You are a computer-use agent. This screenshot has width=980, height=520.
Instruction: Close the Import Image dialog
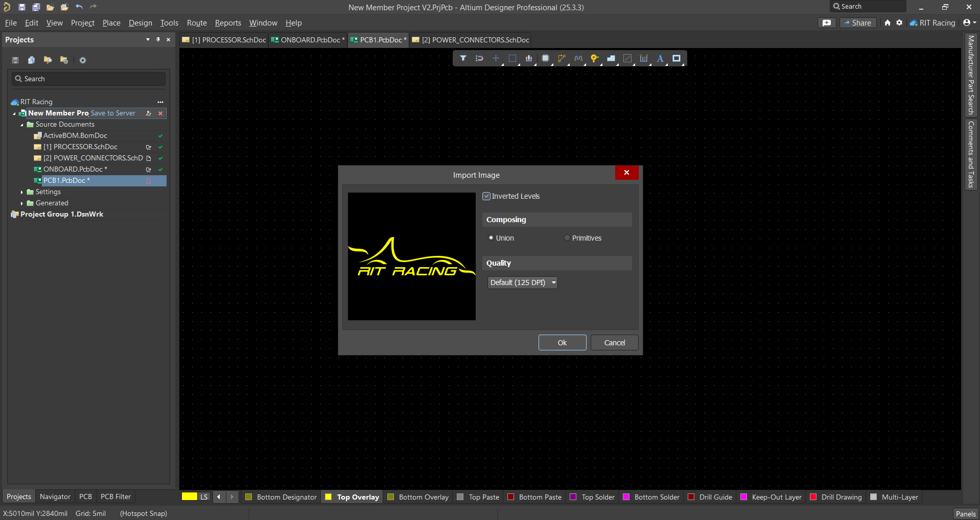[626, 173]
